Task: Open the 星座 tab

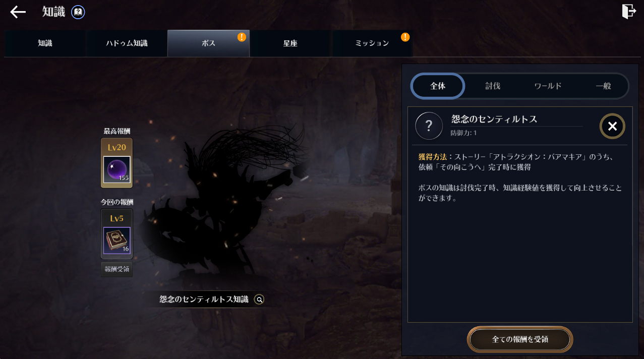Action: (290, 43)
